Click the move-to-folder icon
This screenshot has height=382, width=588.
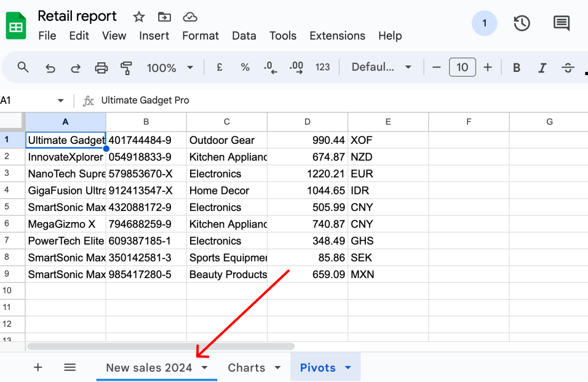coord(164,17)
